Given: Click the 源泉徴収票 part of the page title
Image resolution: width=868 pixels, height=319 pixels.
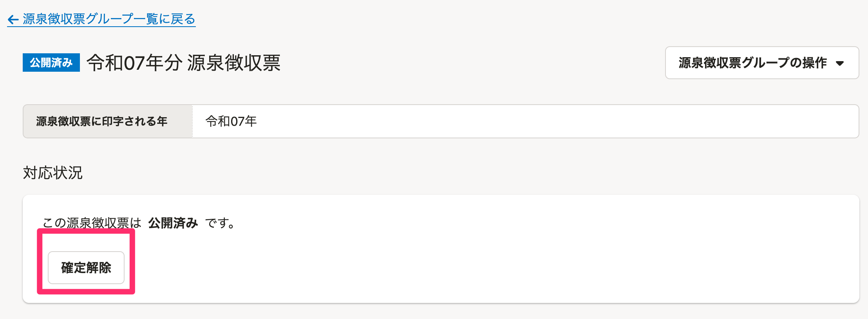Looking at the screenshot, I should coord(234,63).
